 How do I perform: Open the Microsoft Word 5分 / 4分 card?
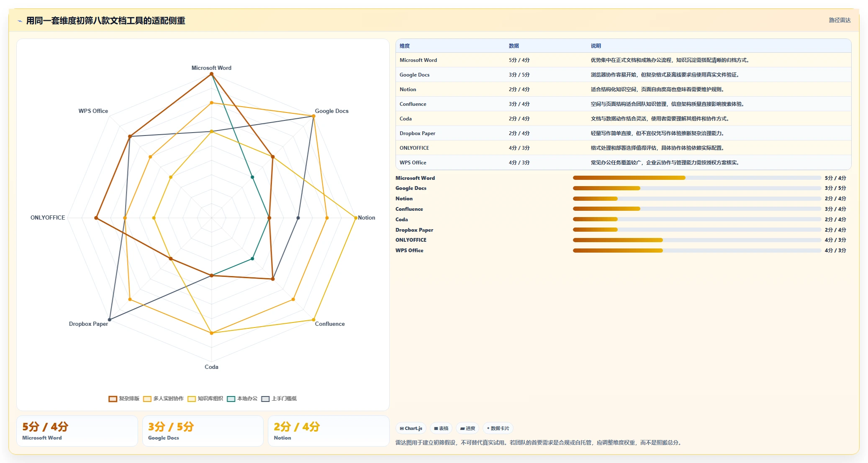[x=77, y=431]
